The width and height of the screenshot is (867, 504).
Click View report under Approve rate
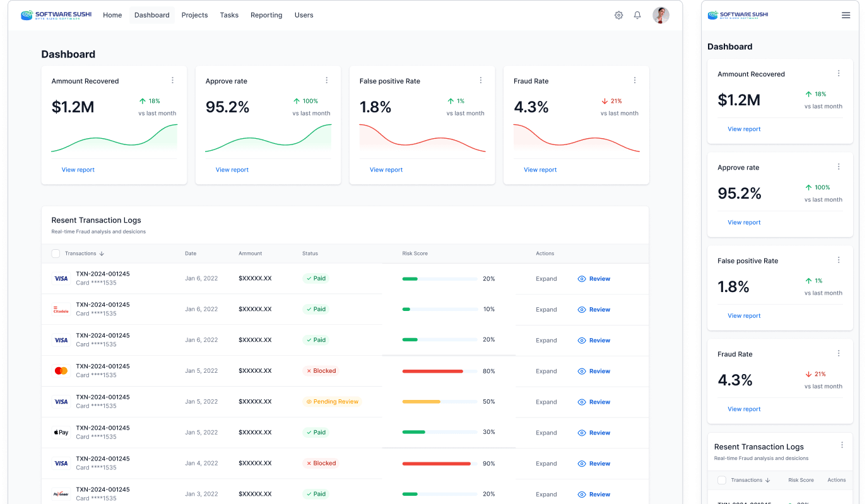pos(232,169)
